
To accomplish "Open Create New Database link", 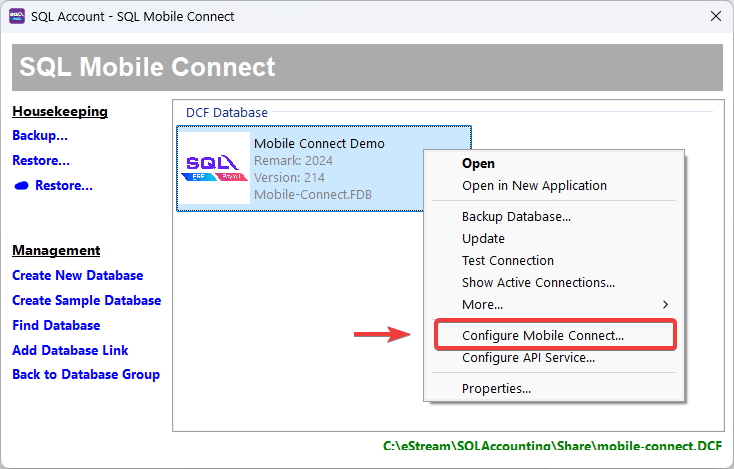I will click(x=77, y=275).
